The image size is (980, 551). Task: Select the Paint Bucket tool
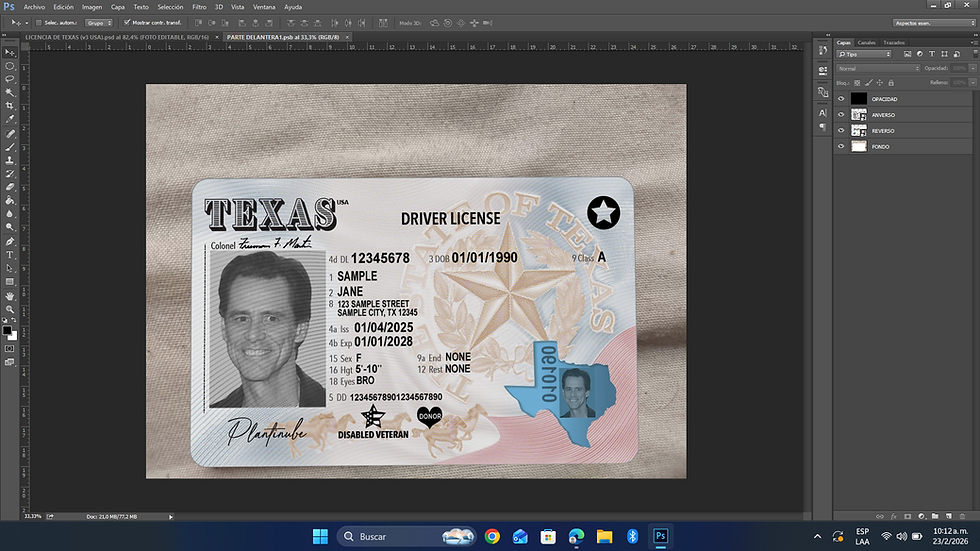[x=9, y=201]
